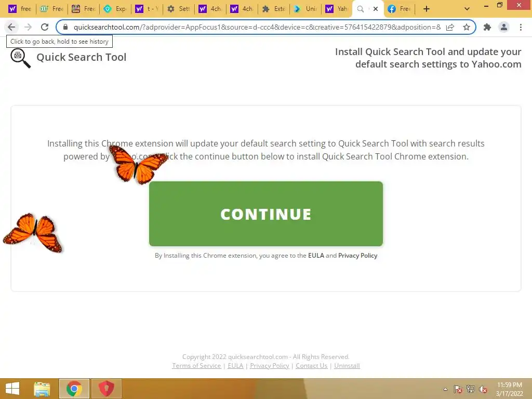
Task: Open the red shield app in the taskbar
Action: [106, 389]
